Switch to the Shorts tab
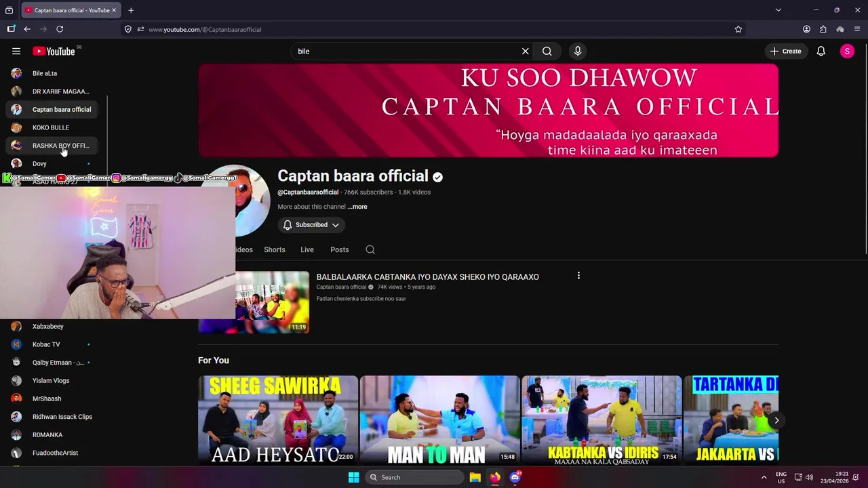This screenshot has height=488, width=868. [x=275, y=249]
